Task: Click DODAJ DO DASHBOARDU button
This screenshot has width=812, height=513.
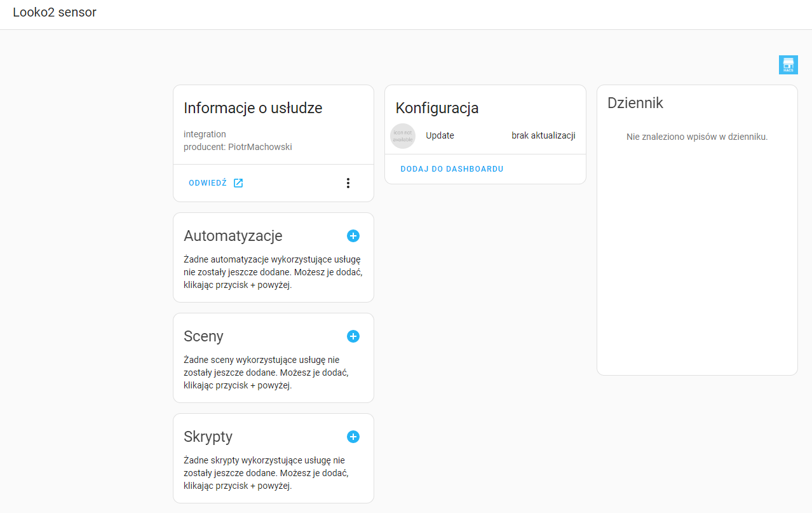Action: (x=452, y=169)
